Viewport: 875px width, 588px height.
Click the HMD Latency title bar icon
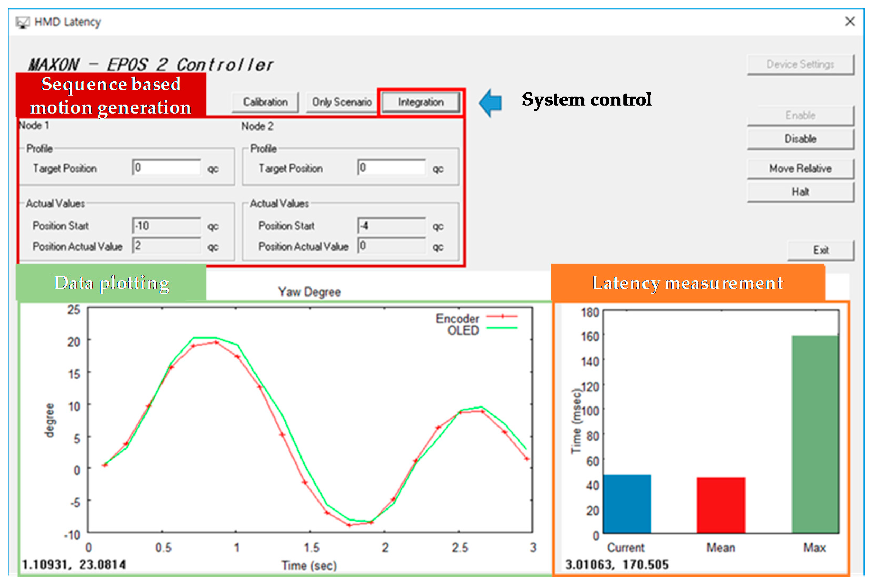22,22
